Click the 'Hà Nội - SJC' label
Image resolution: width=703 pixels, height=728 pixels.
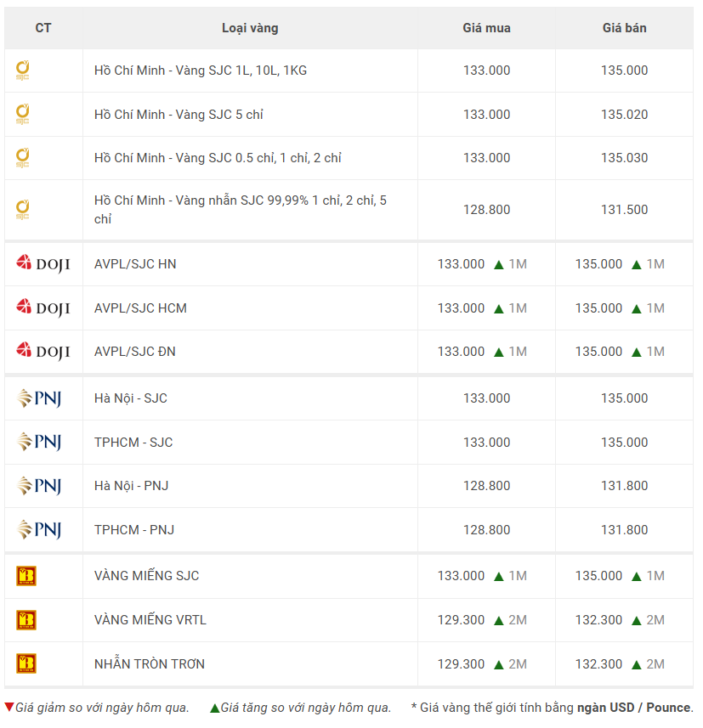(x=131, y=398)
